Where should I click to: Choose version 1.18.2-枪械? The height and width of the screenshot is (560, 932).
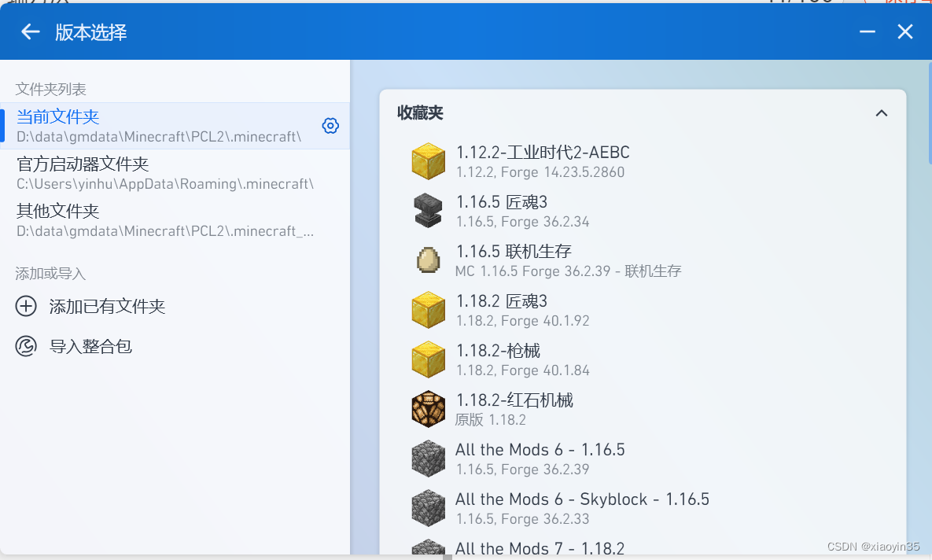click(643, 359)
